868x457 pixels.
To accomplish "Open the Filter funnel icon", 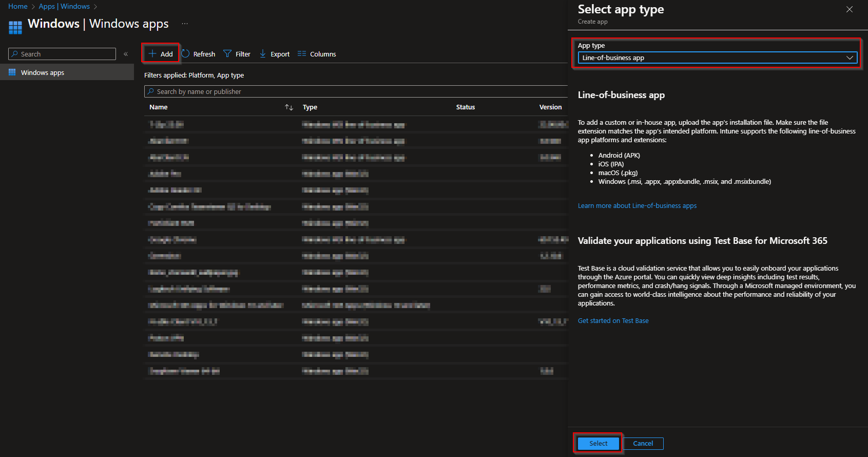I will (227, 54).
